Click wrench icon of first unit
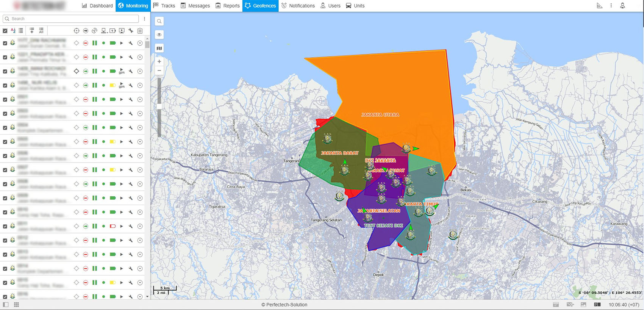 [131, 43]
